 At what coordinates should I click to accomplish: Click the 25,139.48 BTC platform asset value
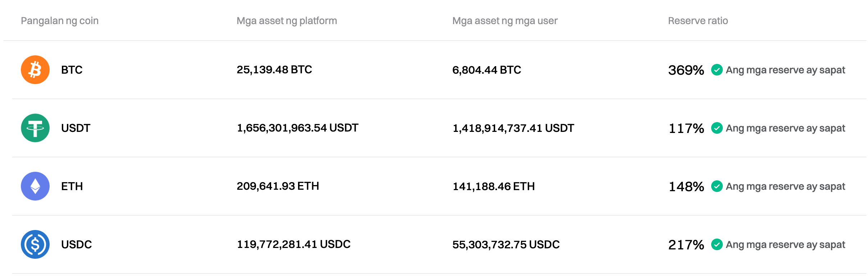click(x=274, y=70)
